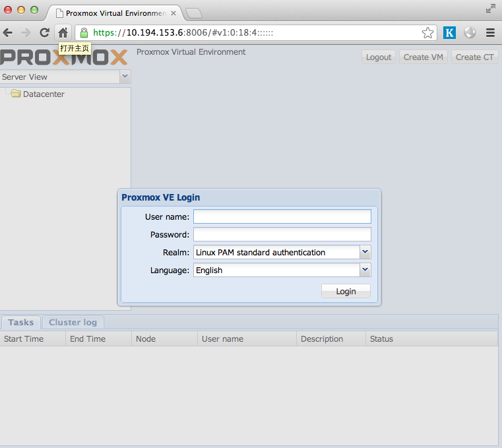
Task: Click the Datacenter folder icon
Action: tap(15, 94)
